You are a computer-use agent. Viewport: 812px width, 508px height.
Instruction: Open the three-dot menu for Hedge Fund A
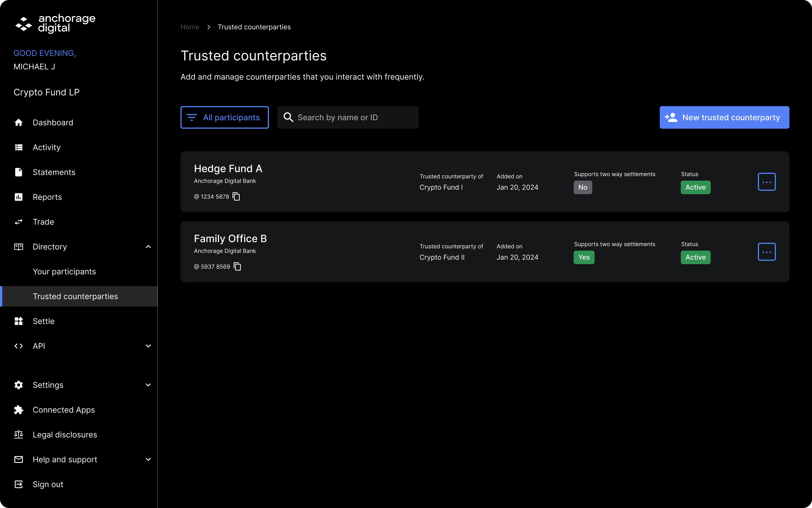coord(767,182)
